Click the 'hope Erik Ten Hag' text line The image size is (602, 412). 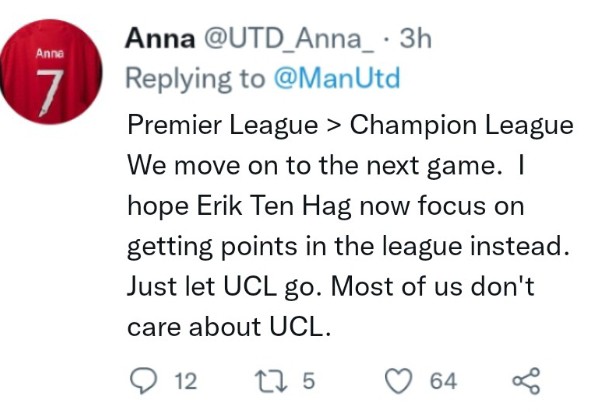click(x=326, y=207)
